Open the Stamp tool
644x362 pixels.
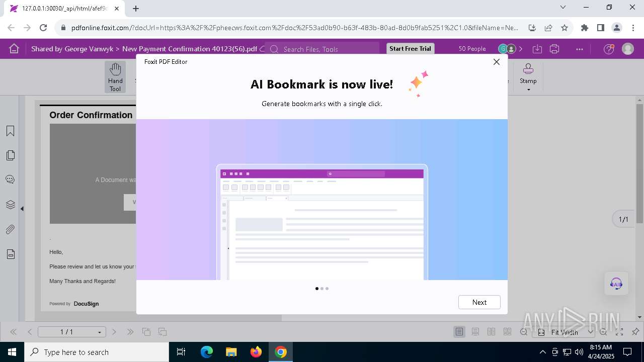(x=528, y=73)
